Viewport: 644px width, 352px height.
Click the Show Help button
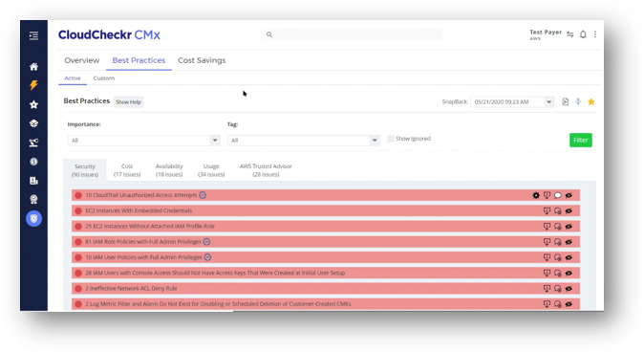tap(128, 102)
